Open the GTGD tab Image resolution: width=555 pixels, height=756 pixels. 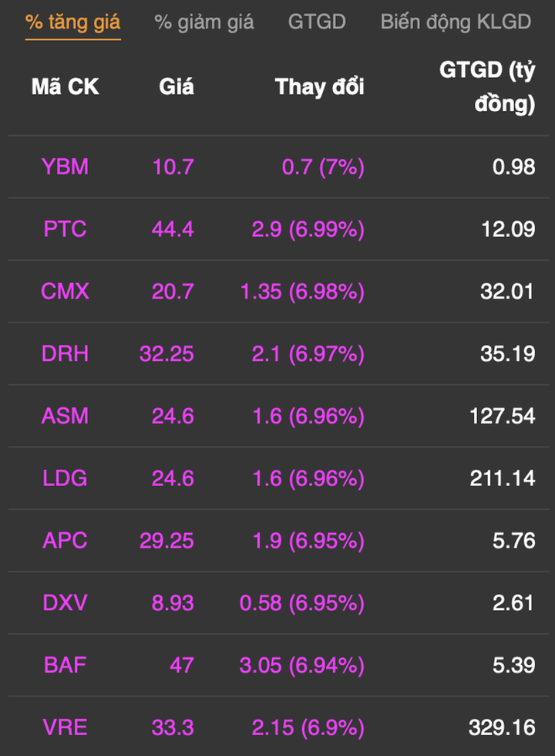317,22
